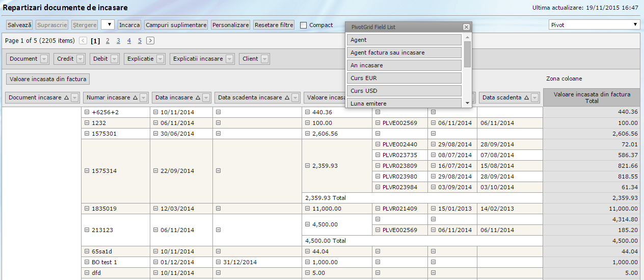Open filter icon on Data incasare header

coord(206,97)
